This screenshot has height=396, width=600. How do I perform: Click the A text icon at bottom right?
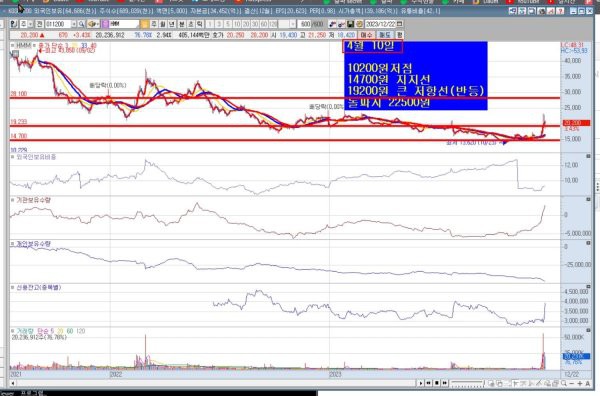(x=588, y=383)
